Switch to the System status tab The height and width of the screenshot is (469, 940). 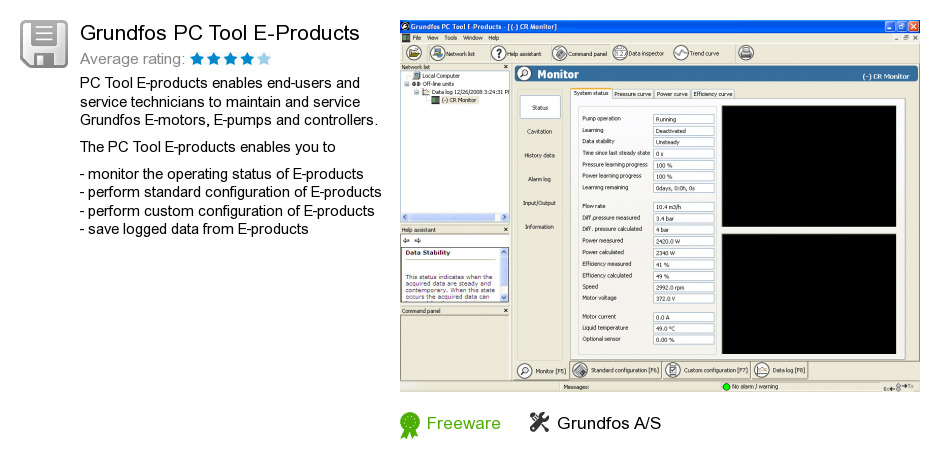(590, 94)
